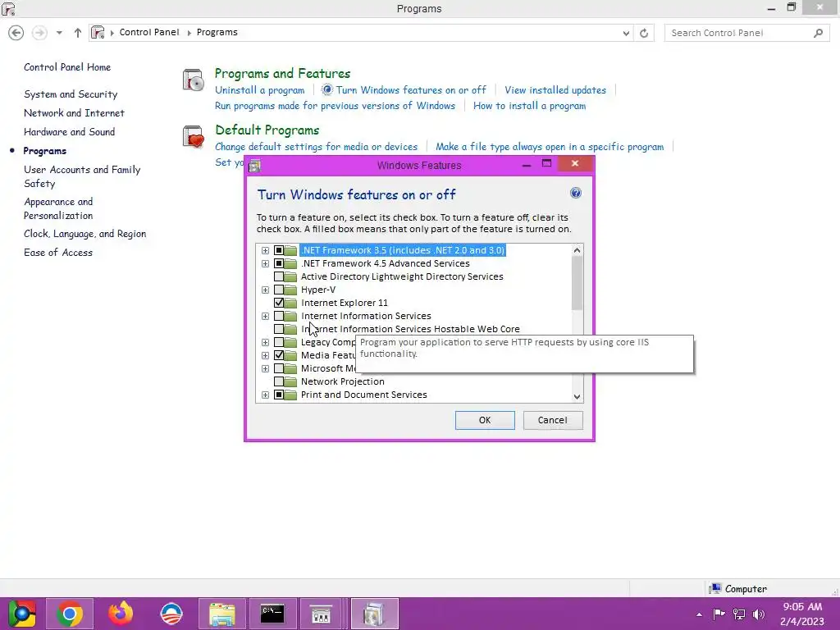
Task: Expand the Legacy Components node
Action: (x=265, y=342)
